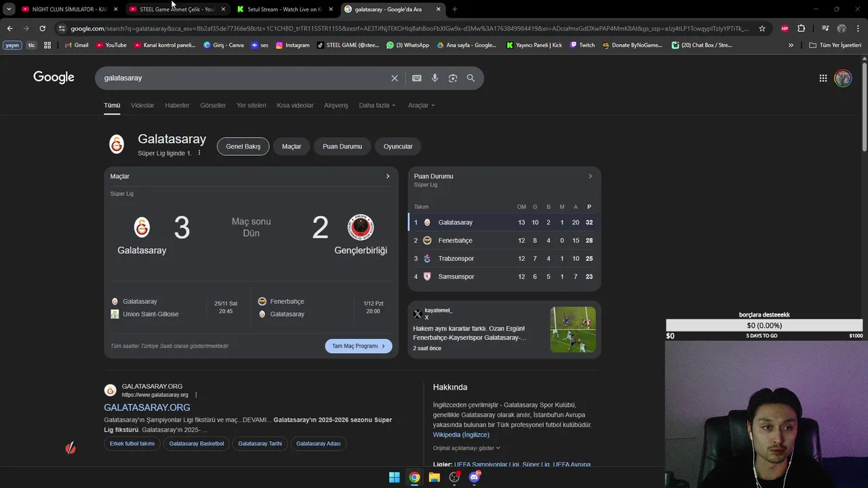This screenshot has width=868, height=488.
Task: Open the Giriş - Canva bookmark
Action: [x=223, y=45]
